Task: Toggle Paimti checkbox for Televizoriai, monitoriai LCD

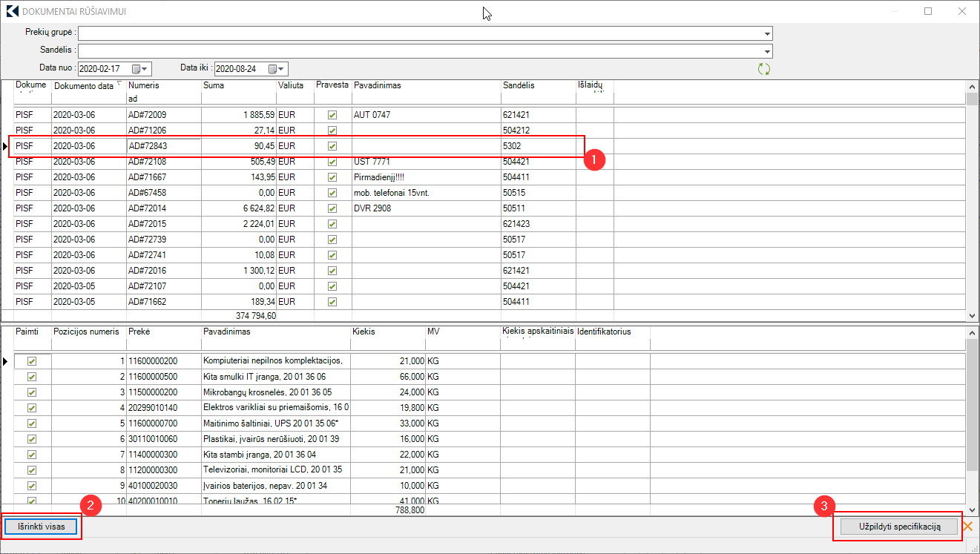Action: point(32,470)
